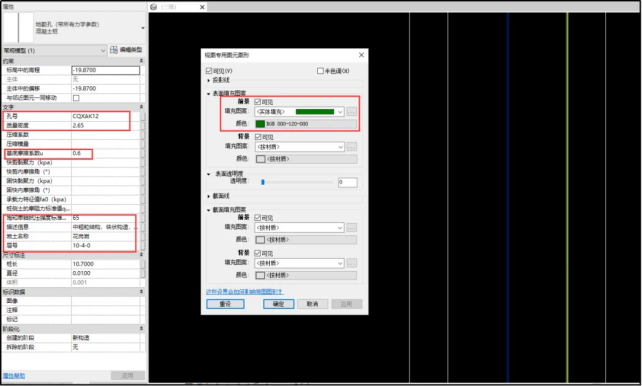
Task: Open browse button beside background surface fill pattern
Action: [x=351, y=147]
